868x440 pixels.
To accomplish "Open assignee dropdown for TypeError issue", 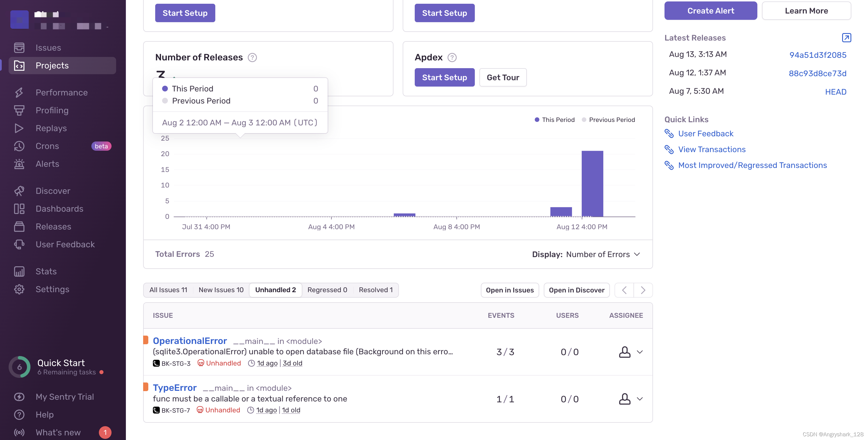I will click(639, 399).
